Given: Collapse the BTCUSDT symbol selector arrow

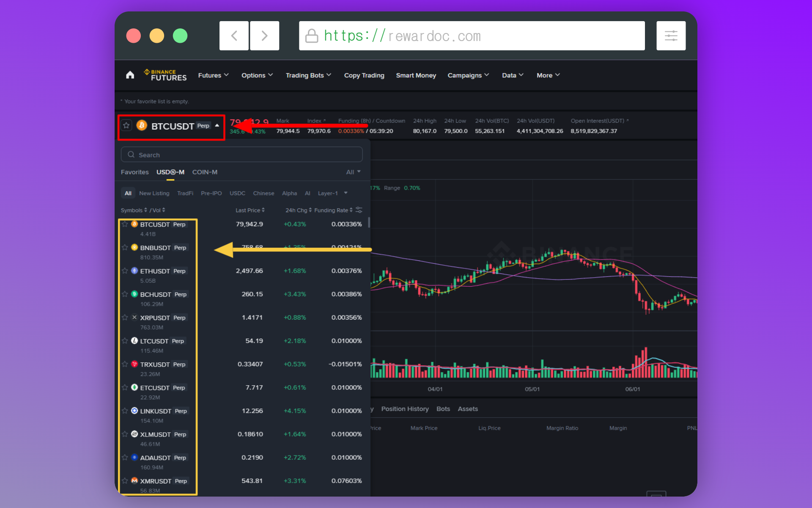Looking at the screenshot, I should click(x=217, y=126).
